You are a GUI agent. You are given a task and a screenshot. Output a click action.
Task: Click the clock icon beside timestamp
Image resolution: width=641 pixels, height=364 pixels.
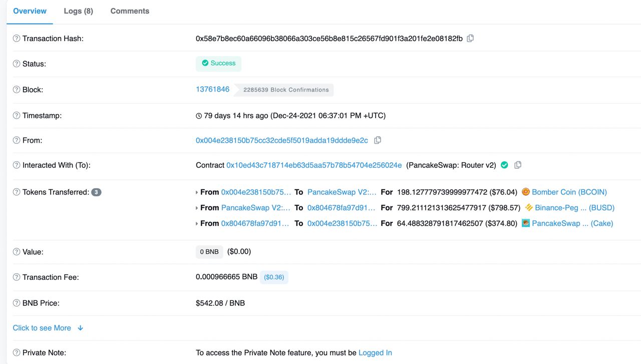(199, 116)
